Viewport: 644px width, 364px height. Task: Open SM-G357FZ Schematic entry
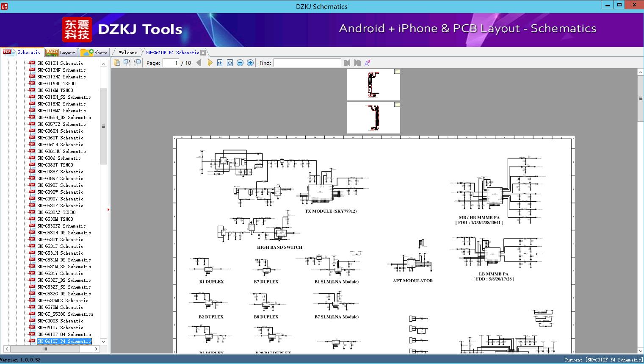pos(61,124)
